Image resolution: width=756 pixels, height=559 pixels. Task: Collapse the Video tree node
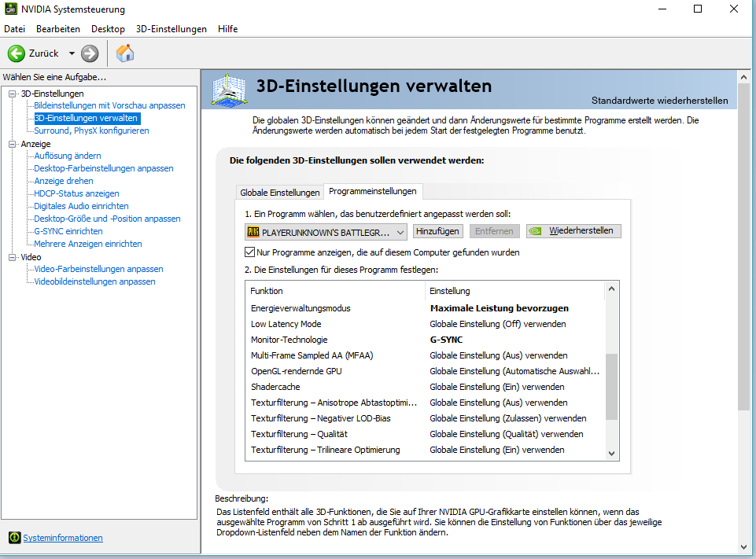coord(12,257)
